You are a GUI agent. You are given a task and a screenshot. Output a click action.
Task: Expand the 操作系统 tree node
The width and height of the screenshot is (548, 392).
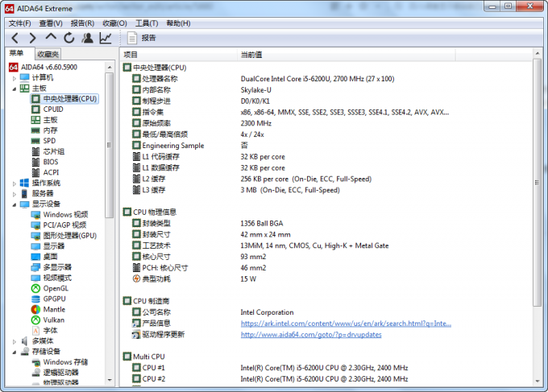[14, 183]
